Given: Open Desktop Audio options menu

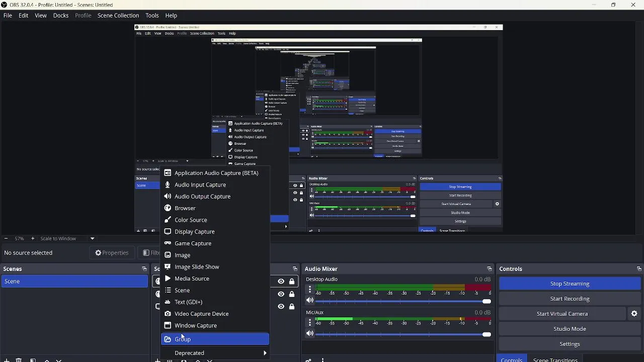Looking at the screenshot, I should point(310,289).
